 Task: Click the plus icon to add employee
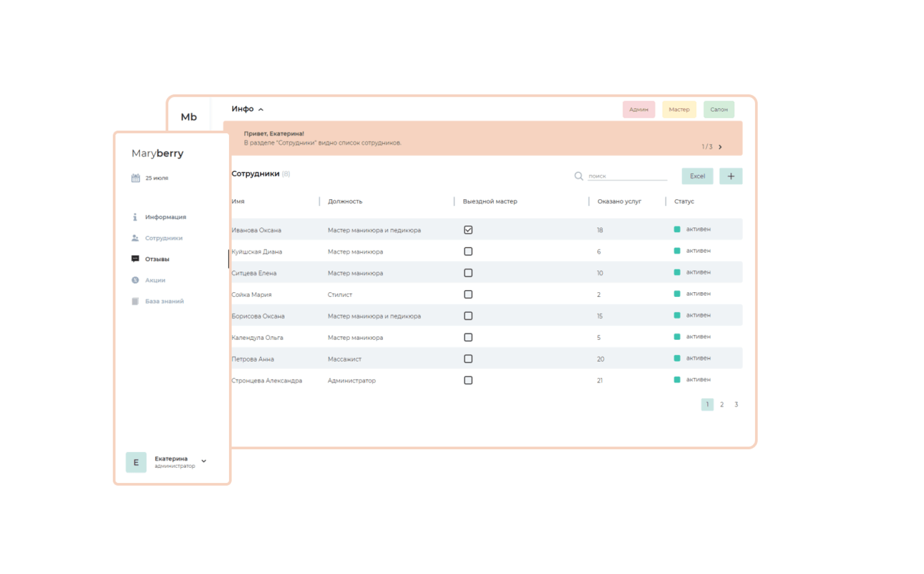[x=731, y=176]
